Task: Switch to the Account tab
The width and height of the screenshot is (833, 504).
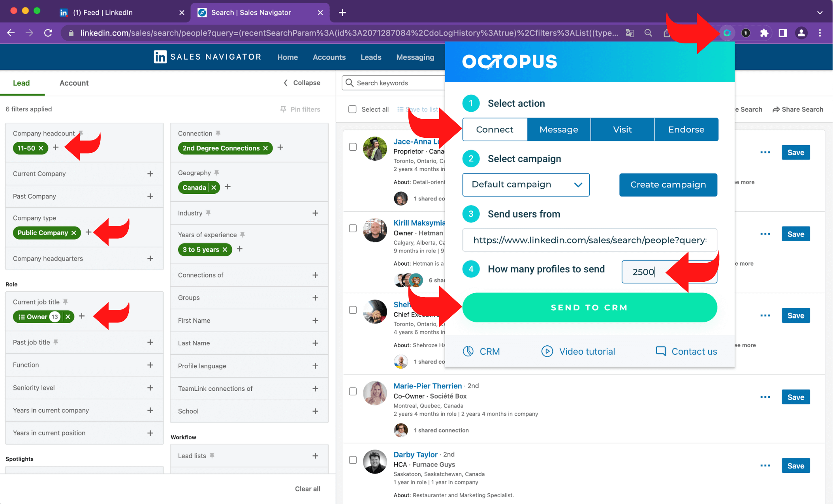Action: click(x=74, y=82)
